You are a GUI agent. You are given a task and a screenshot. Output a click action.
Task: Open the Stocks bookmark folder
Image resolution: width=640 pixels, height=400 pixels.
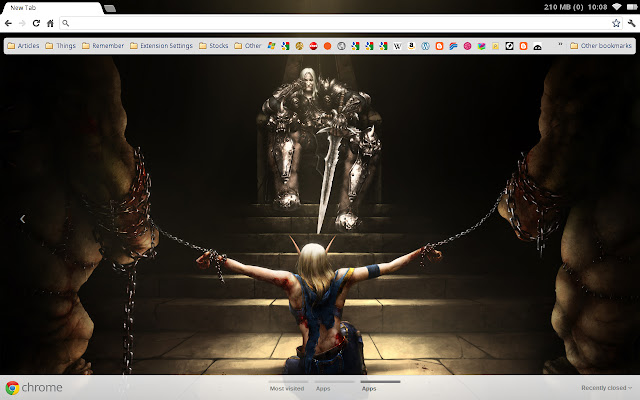click(x=213, y=46)
